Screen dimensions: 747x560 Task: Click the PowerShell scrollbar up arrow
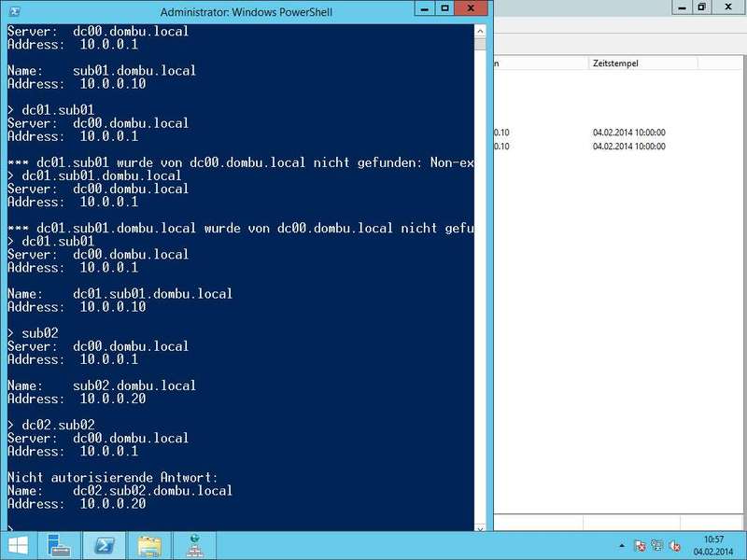point(480,31)
